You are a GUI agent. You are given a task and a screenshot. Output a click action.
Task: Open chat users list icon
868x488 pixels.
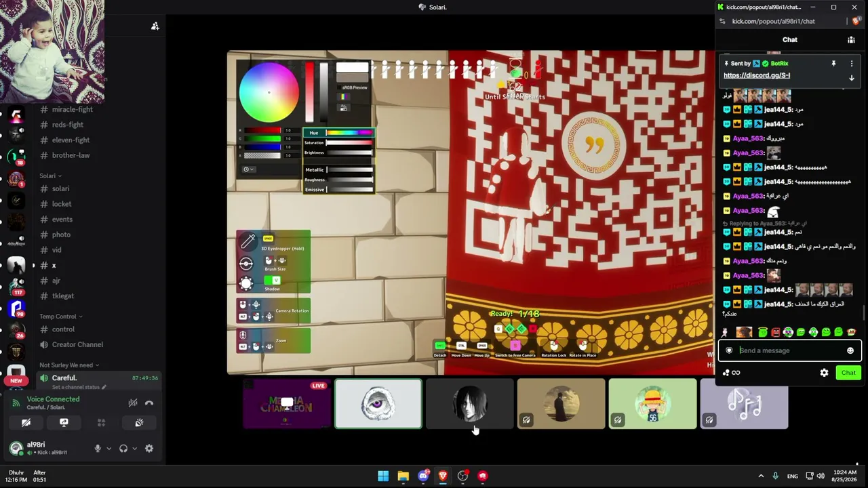coord(851,40)
